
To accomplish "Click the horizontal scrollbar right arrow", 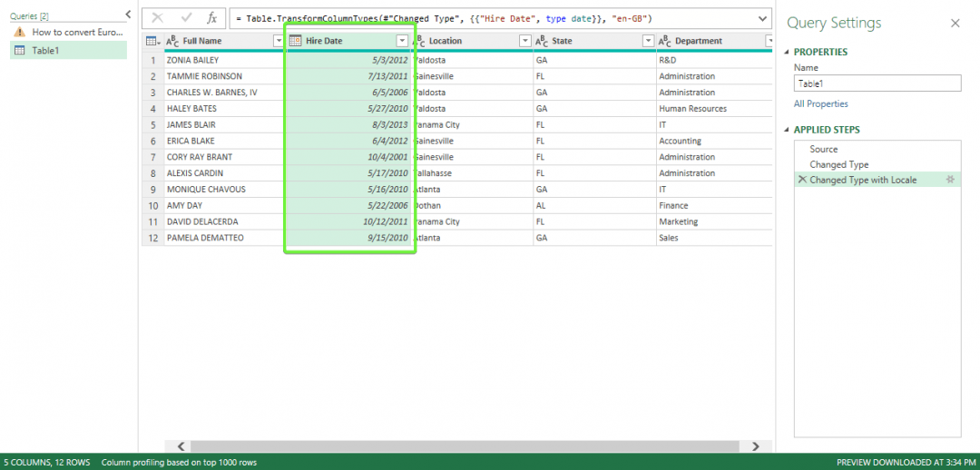I will click(755, 446).
